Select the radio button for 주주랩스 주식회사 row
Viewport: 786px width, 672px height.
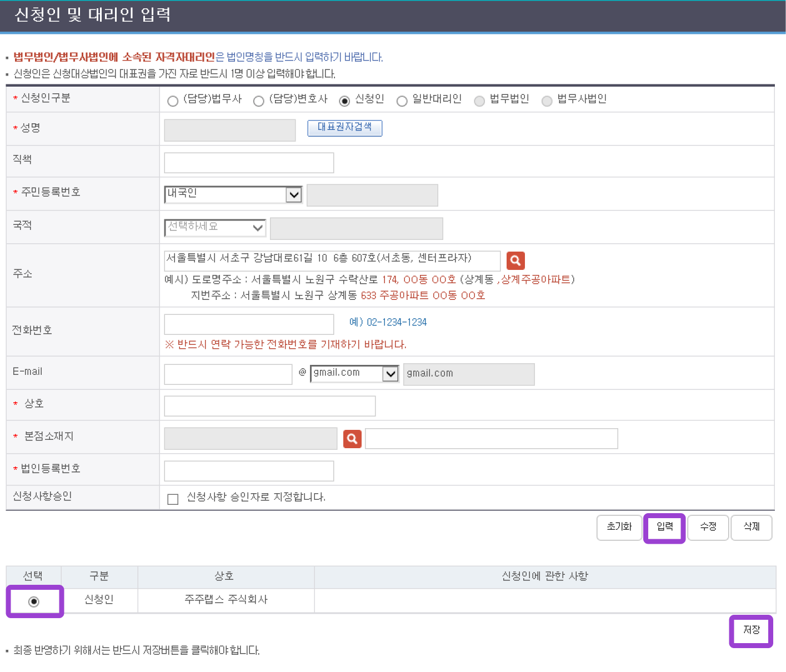pyautogui.click(x=34, y=600)
